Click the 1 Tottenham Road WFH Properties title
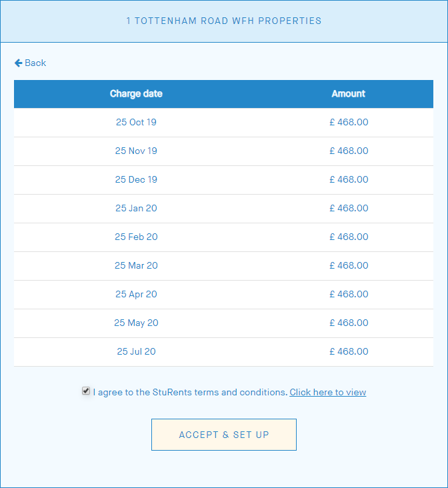The image size is (448, 488). click(224, 21)
